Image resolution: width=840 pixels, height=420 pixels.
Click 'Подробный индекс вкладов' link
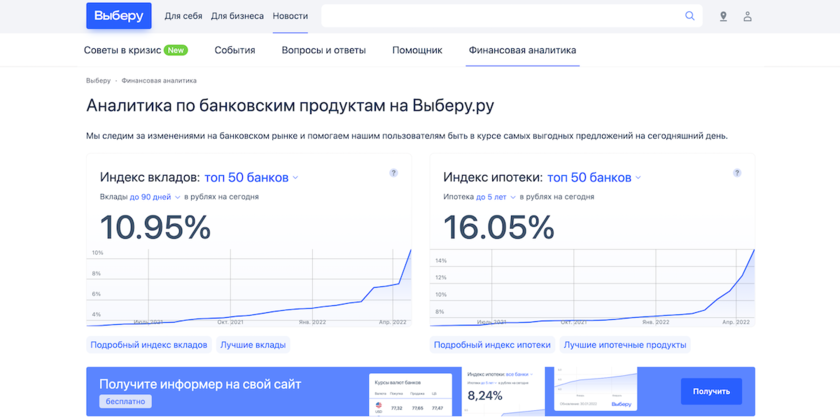pos(149,345)
